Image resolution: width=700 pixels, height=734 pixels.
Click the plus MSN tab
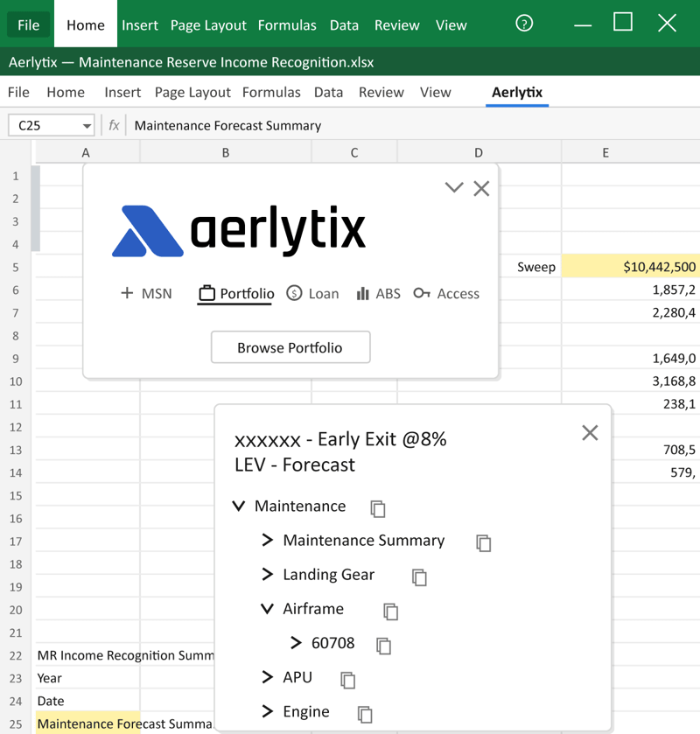pos(146,293)
